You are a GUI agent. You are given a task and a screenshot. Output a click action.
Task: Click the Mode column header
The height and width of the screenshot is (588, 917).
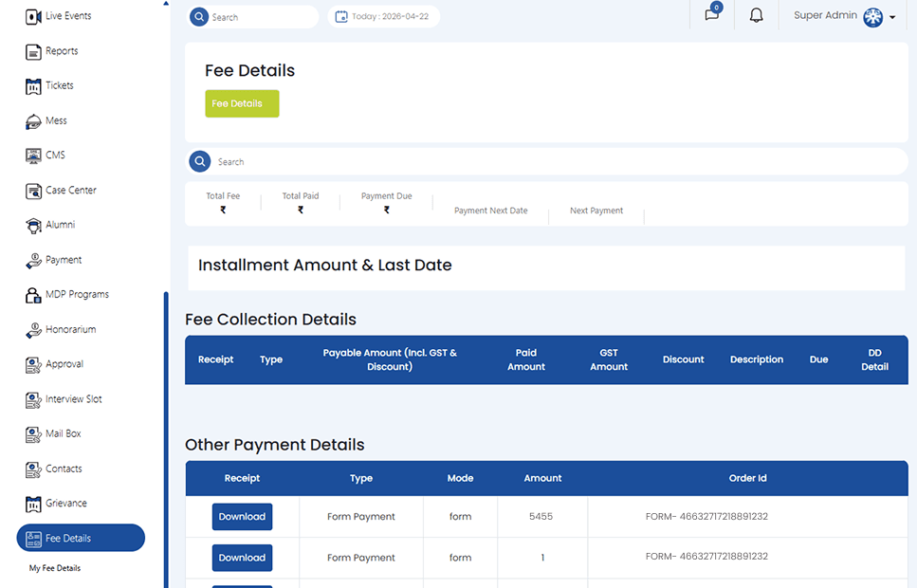coord(460,478)
